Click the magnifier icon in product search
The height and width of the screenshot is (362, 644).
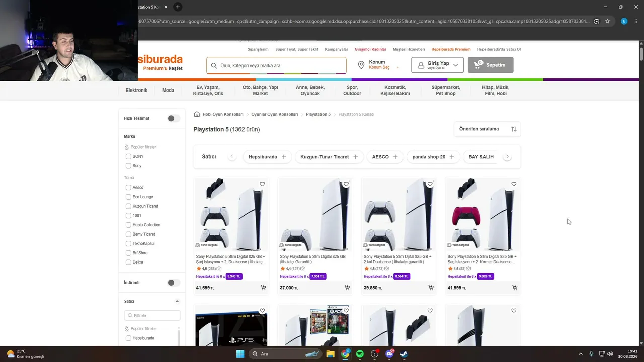point(214,65)
